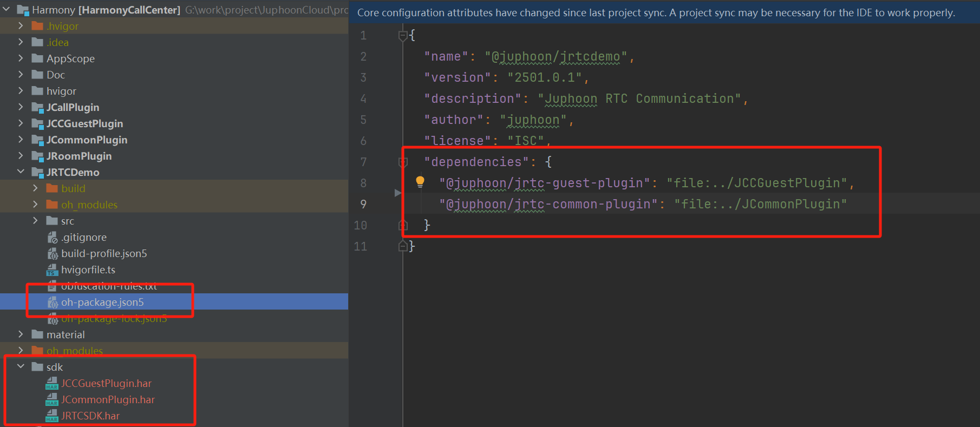980x427 pixels.
Task: Expand the AppScope folder
Action: point(21,58)
